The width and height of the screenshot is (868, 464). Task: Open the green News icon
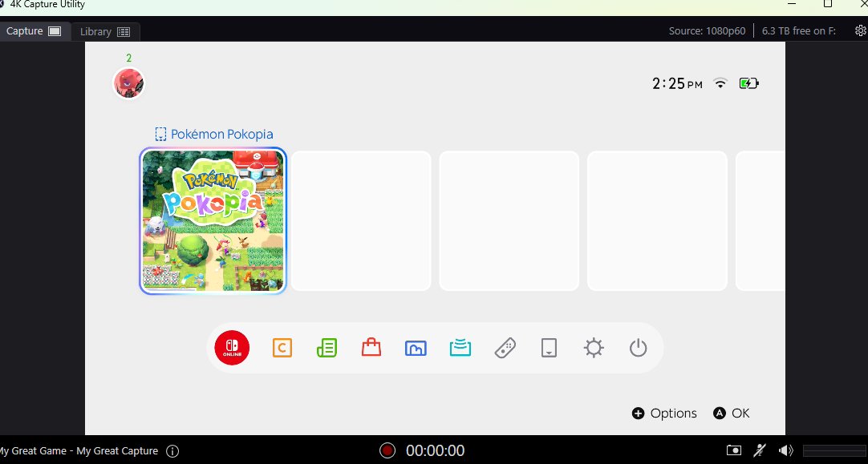[327, 348]
